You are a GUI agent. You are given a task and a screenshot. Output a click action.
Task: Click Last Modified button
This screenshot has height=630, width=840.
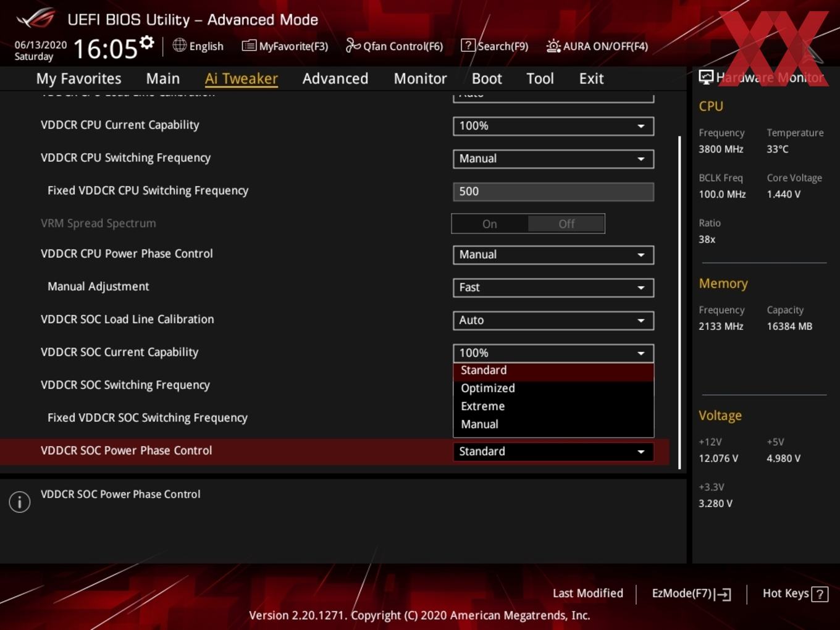588,593
